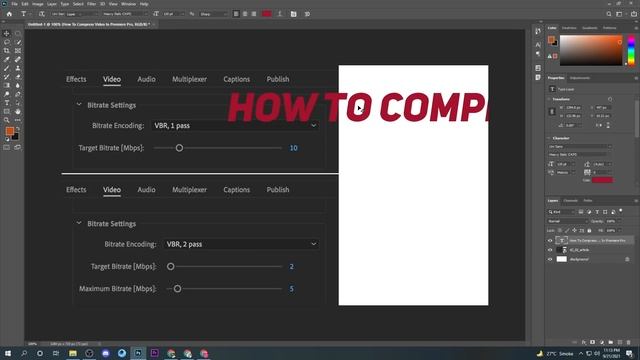This screenshot has height=360, width=640.
Task: Open font style dropdown in options bar
Action: pos(125,14)
